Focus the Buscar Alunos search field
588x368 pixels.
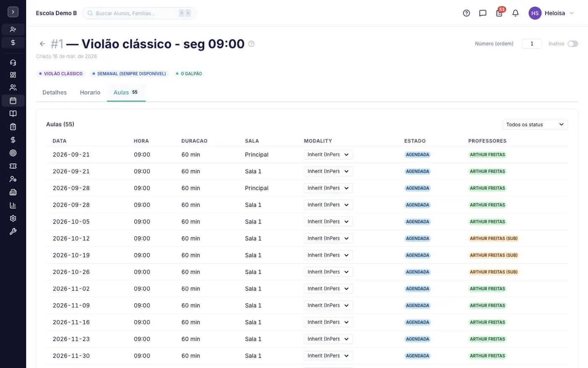click(139, 13)
